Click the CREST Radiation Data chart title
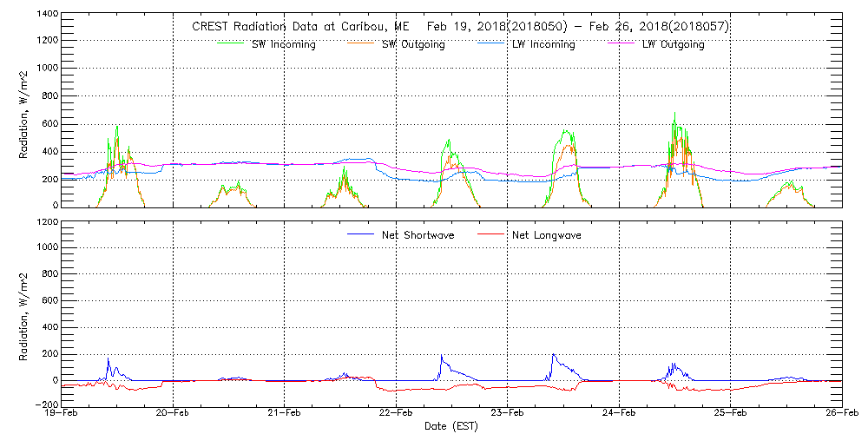 tap(460, 27)
